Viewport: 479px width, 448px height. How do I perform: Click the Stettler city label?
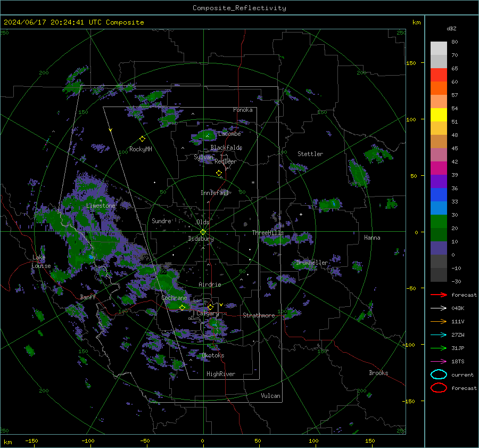(310, 154)
